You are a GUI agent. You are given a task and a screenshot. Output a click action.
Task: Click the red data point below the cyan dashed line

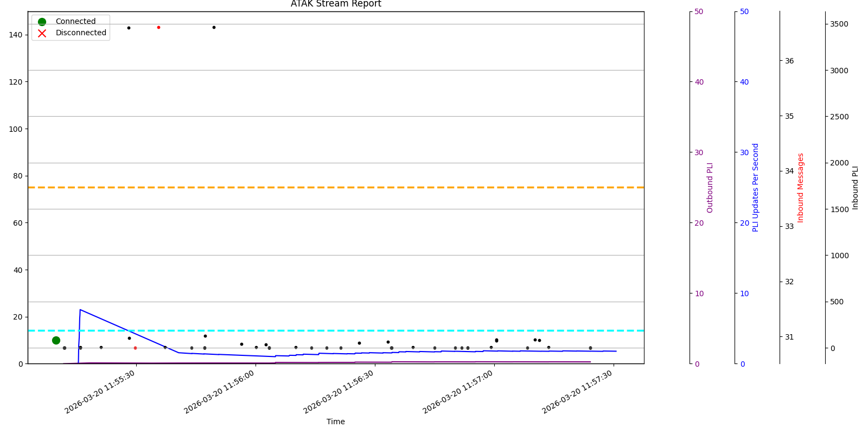click(x=135, y=348)
